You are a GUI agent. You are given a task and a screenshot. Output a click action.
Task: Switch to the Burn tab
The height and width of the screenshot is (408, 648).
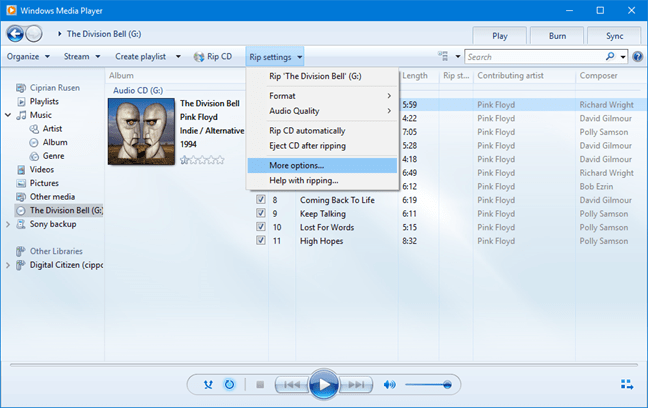(x=557, y=36)
